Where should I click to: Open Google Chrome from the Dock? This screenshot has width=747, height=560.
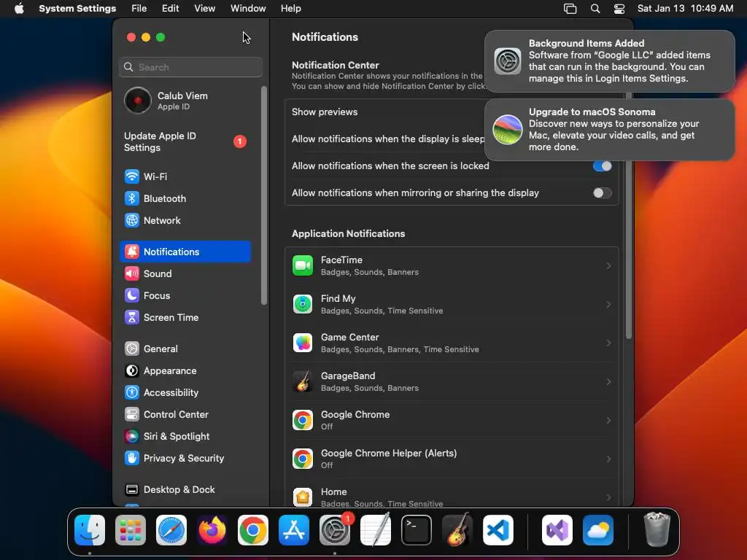click(253, 530)
